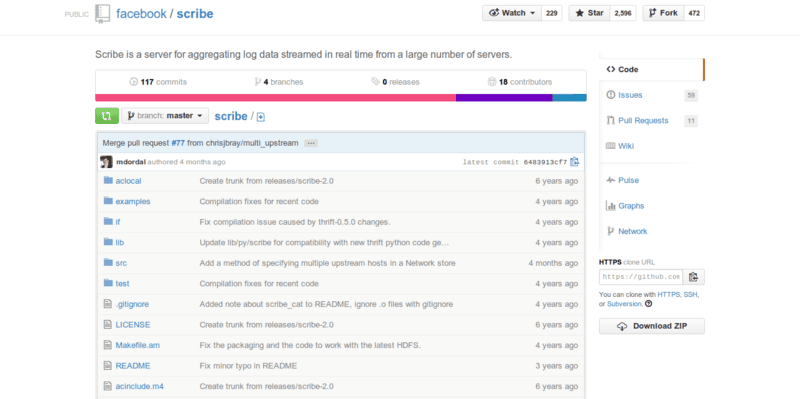Click the acinclude.m4 file icon

(x=107, y=386)
